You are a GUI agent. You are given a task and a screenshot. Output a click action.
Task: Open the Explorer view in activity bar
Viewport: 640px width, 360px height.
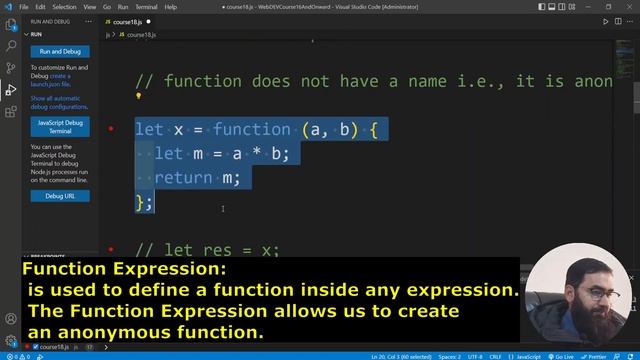pos(11,25)
